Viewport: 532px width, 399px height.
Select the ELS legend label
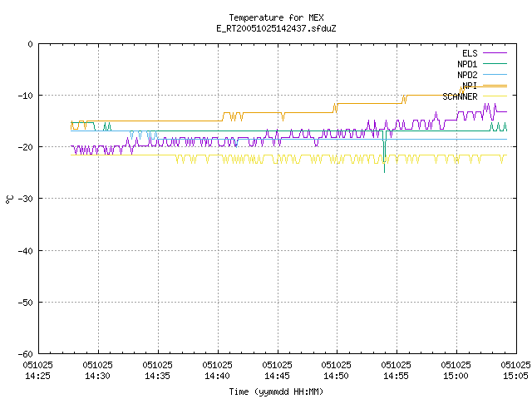click(x=470, y=53)
